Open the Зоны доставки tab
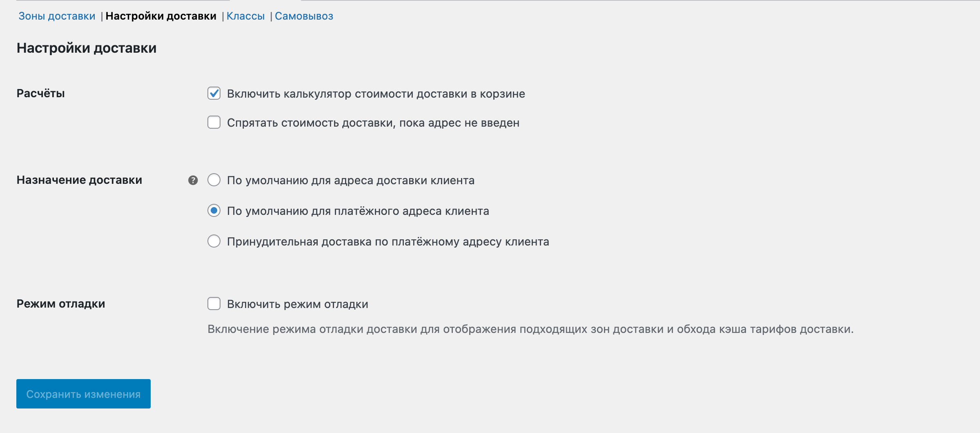 pyautogui.click(x=57, y=16)
